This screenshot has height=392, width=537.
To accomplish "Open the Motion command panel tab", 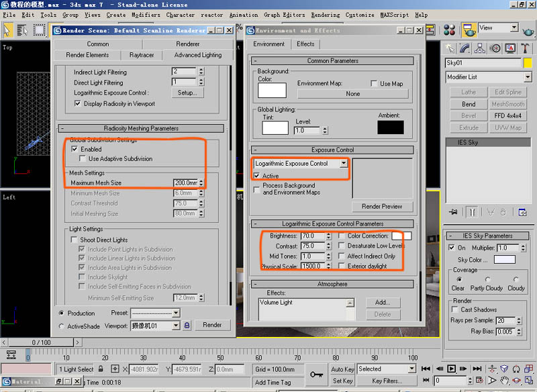I will pyautogui.click(x=495, y=48).
